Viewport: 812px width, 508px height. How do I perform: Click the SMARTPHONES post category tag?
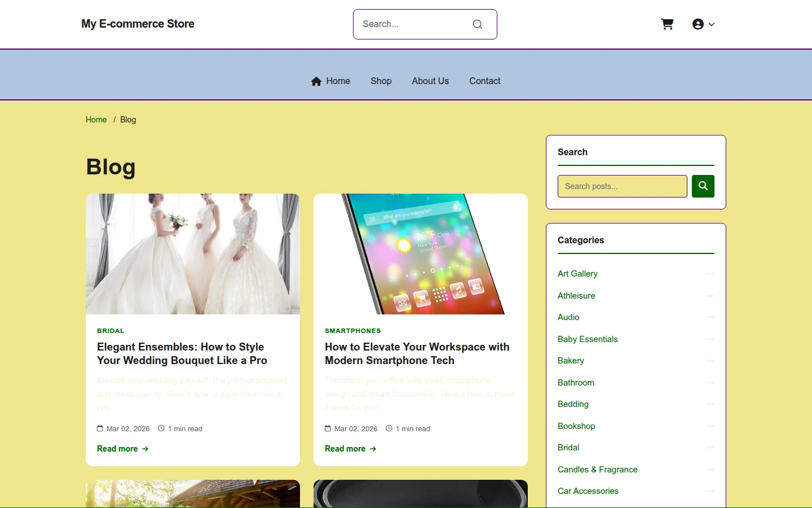pos(353,331)
